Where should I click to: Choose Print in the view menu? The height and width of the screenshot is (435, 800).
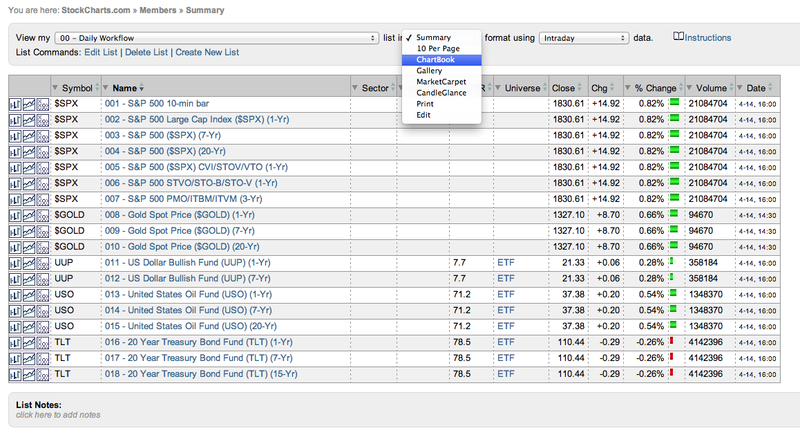441,104
